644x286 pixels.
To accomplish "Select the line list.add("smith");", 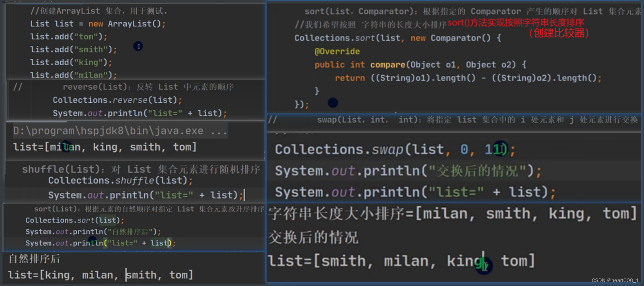I will tap(73, 49).
